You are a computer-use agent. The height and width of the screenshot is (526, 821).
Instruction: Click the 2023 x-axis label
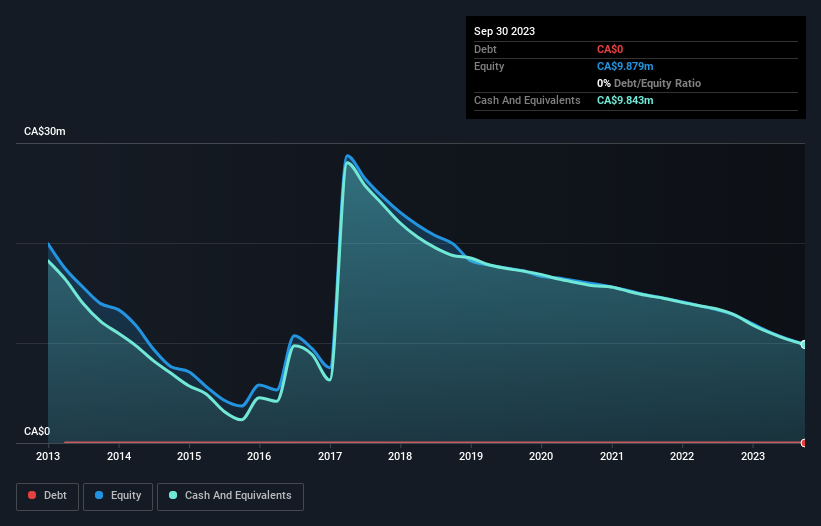[x=753, y=456]
